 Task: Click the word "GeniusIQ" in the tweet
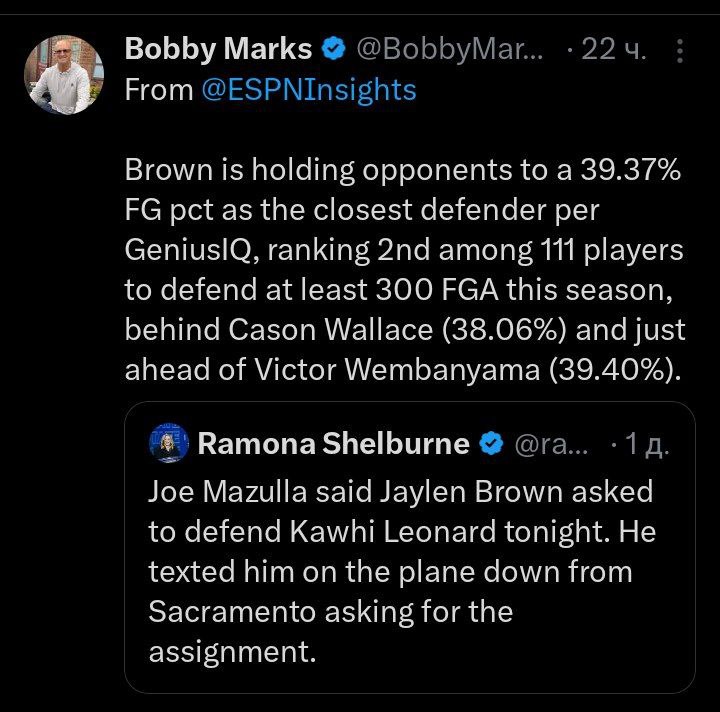point(193,250)
